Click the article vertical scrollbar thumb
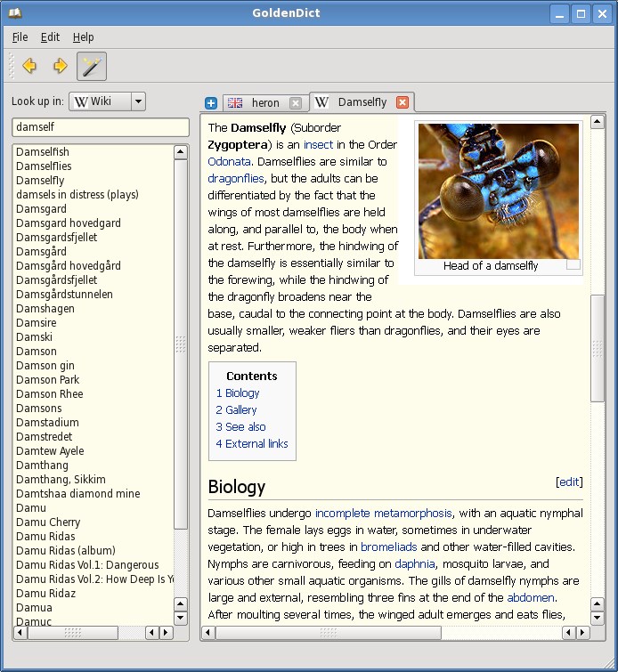This screenshot has width=618, height=672. coord(597,348)
